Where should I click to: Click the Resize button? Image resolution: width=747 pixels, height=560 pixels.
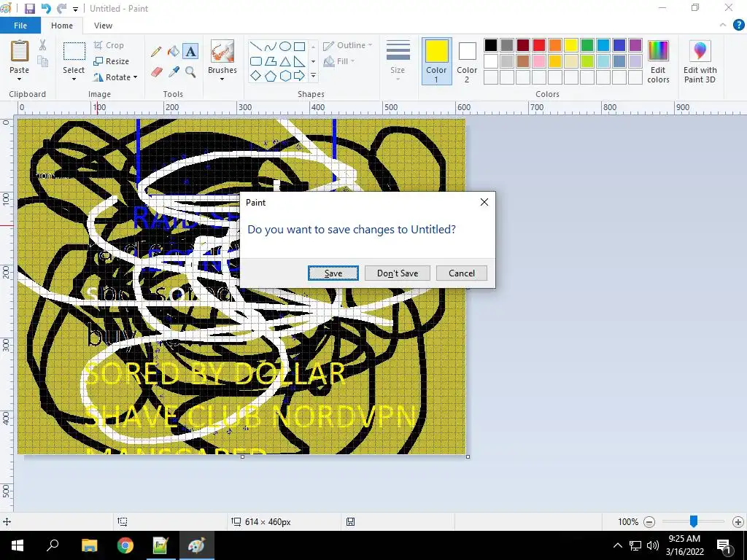(x=111, y=61)
